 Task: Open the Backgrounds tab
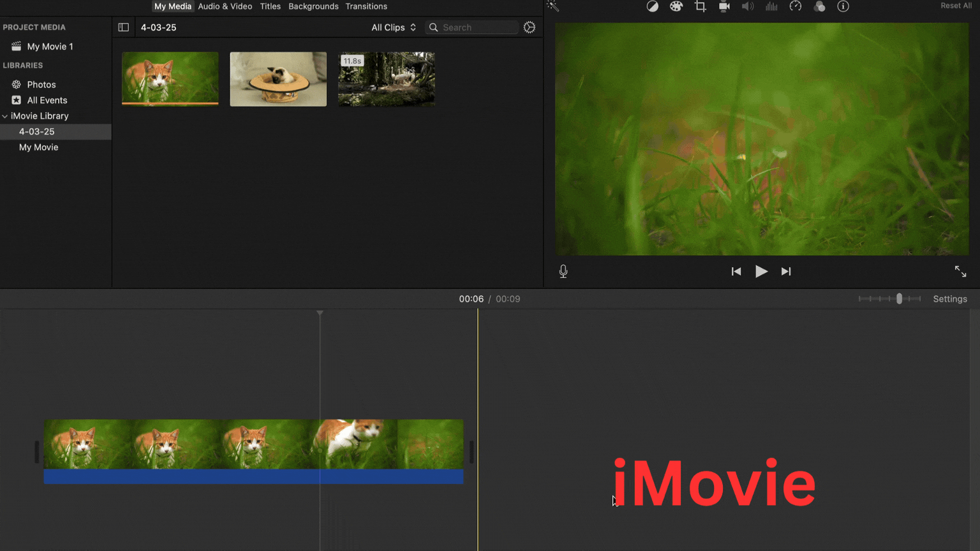pyautogui.click(x=313, y=6)
